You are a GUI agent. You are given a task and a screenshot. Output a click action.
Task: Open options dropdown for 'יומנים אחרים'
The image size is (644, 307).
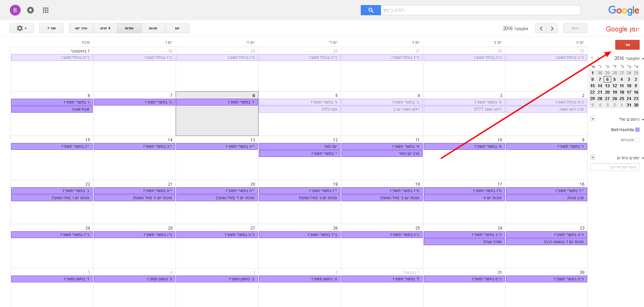(593, 158)
